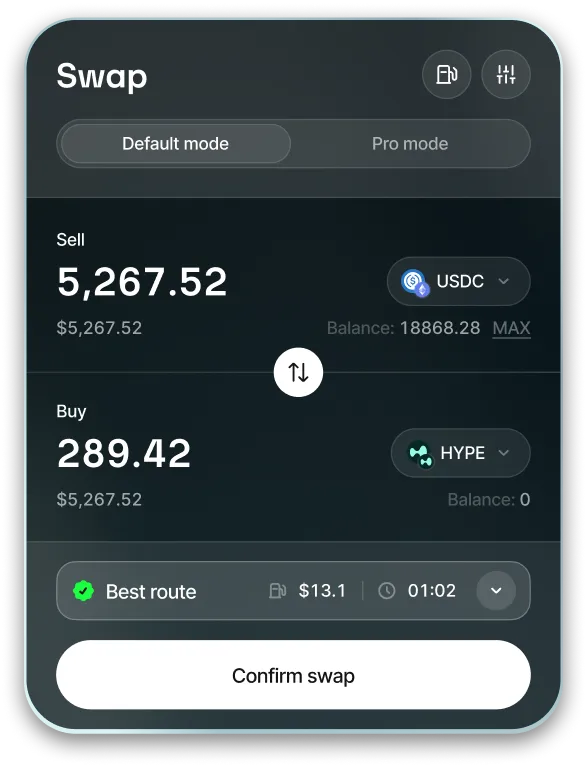Image resolution: width=587 pixels, height=765 pixels.
Task: Switch to Default mode
Action: [x=176, y=143]
